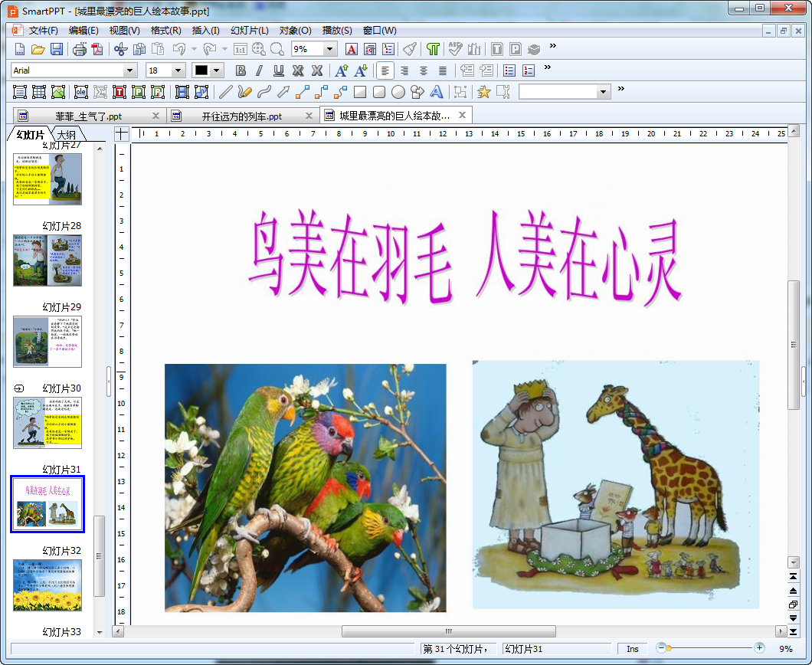Apply the format painter brush
The width and height of the screenshot is (812, 665).
pyautogui.click(x=410, y=49)
